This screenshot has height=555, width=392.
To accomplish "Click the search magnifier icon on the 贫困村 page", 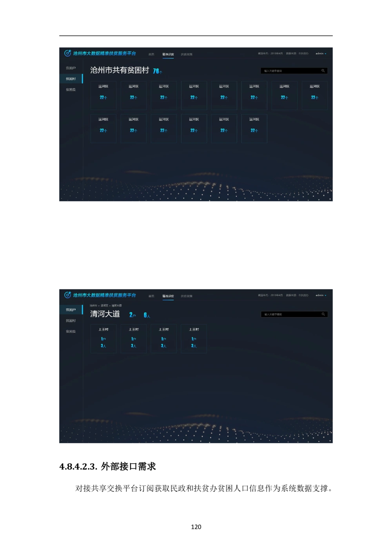I will [x=323, y=71].
